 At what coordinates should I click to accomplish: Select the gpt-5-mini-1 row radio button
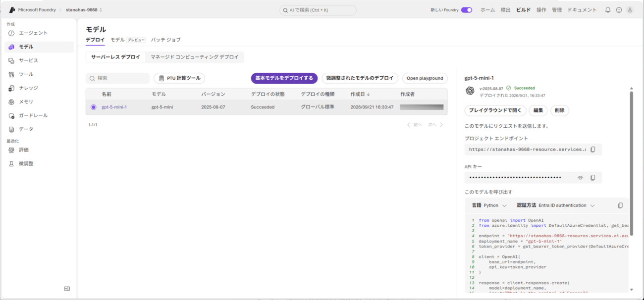pos(93,107)
